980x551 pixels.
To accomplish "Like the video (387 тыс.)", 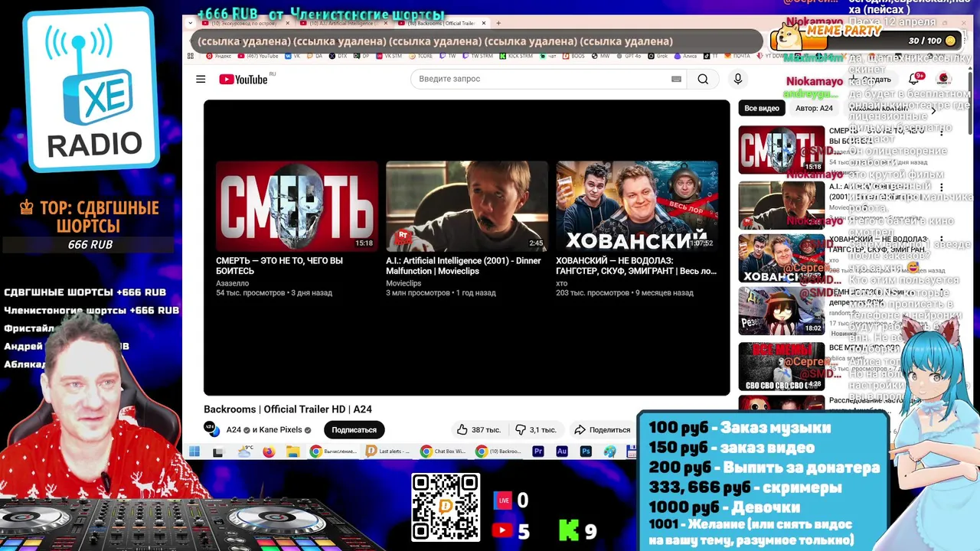I will coord(479,430).
